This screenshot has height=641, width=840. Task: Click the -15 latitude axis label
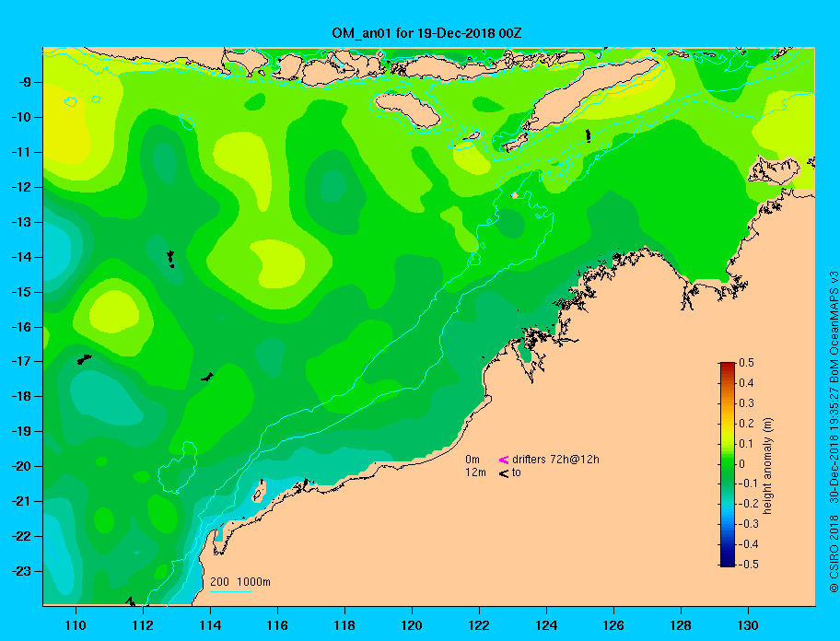(21, 292)
